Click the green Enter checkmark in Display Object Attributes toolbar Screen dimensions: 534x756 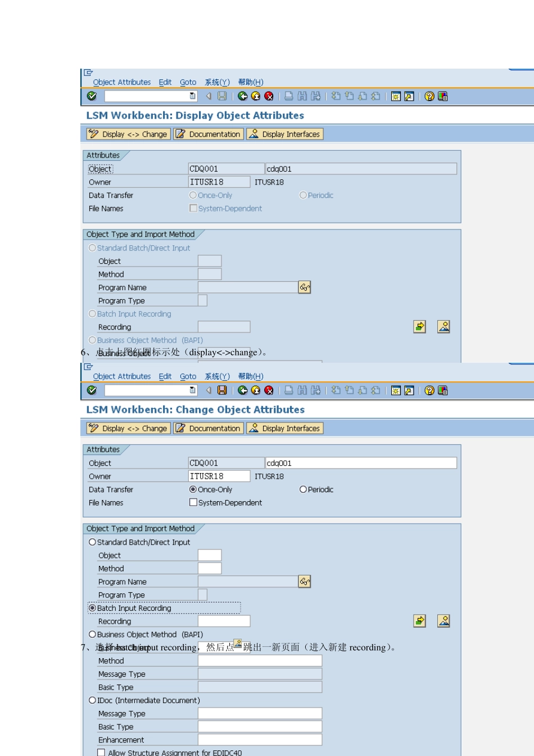coord(92,96)
